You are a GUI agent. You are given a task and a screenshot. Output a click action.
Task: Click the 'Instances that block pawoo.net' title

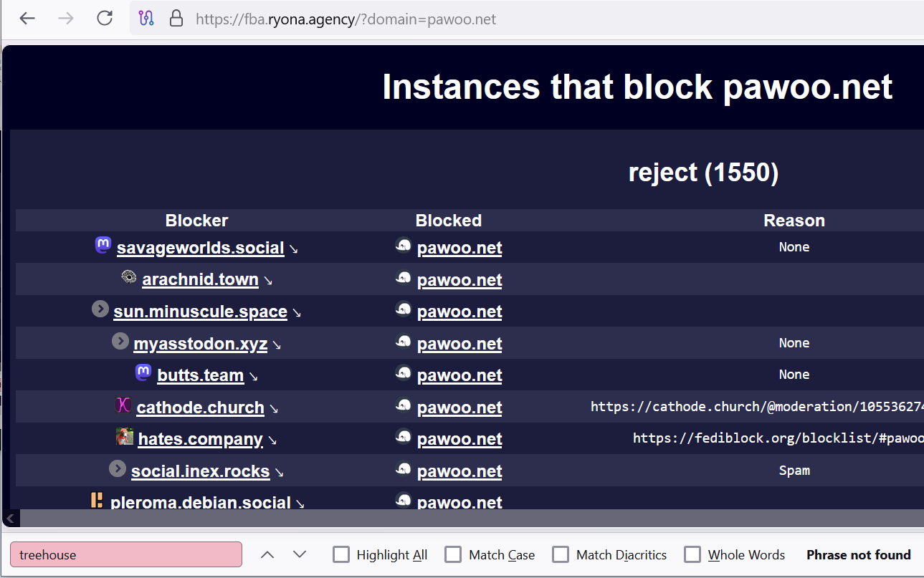pos(637,87)
